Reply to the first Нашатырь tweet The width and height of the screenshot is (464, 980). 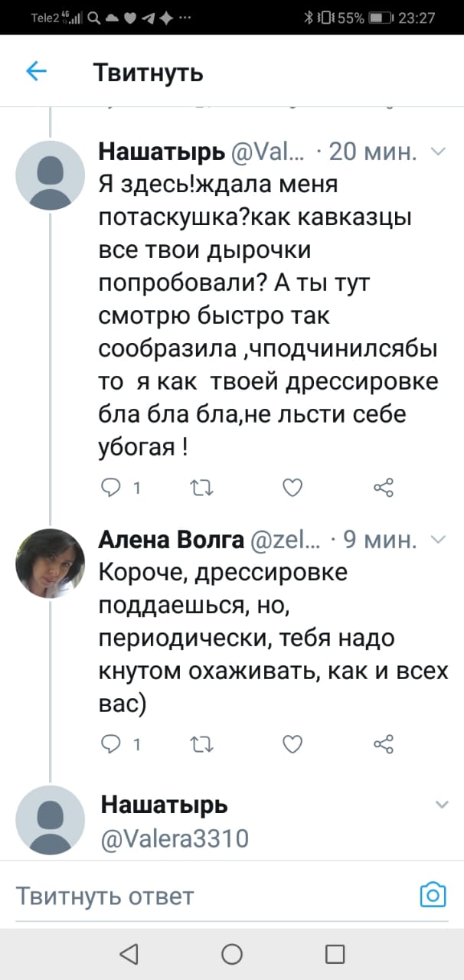coord(113,487)
